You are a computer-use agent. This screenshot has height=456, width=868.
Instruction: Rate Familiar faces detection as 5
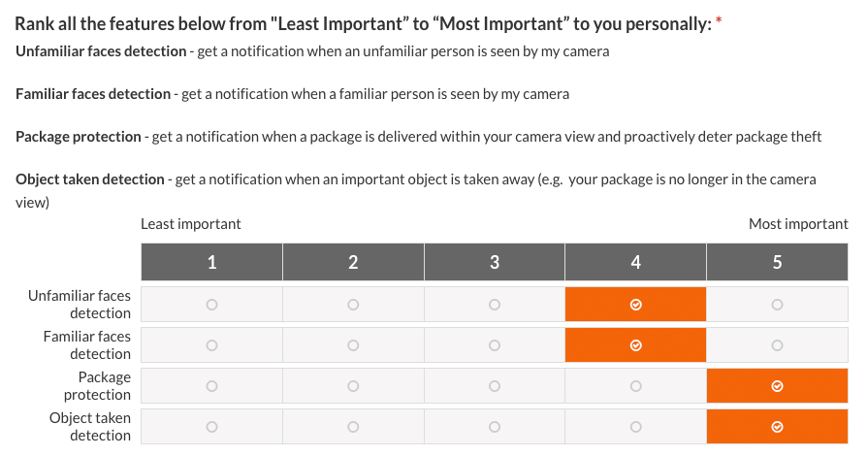[x=777, y=345]
